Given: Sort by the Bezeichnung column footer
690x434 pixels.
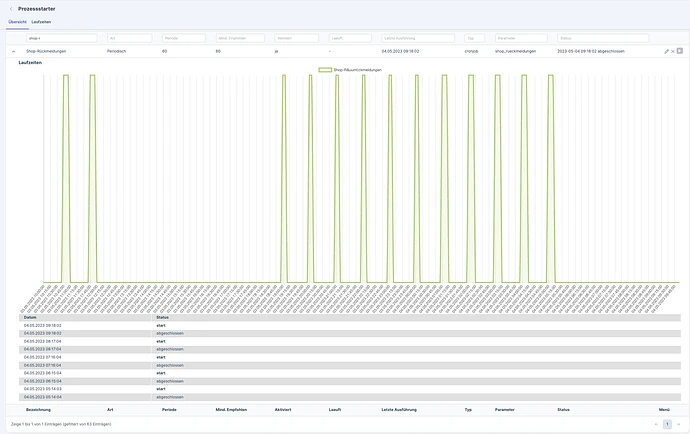Looking at the screenshot, I should coord(38,410).
